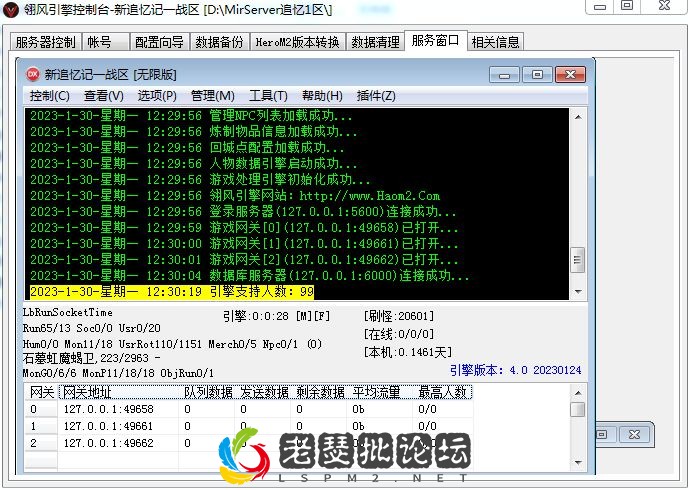Click log line 游戏处理引擎初始化成功

pos(200,179)
